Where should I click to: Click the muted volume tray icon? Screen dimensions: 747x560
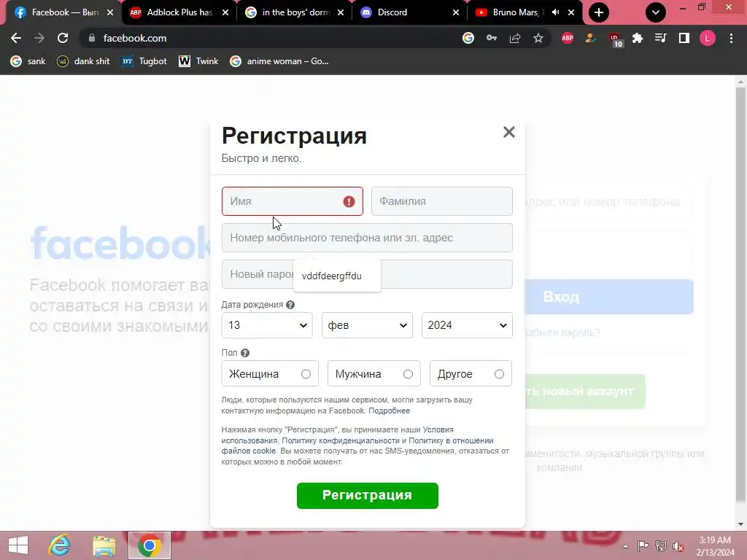click(x=678, y=546)
